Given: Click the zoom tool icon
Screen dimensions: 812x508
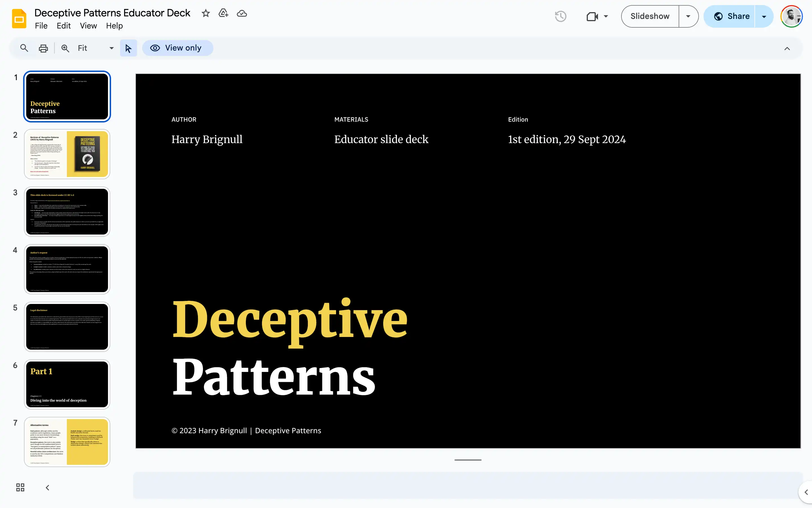Looking at the screenshot, I should [65, 48].
